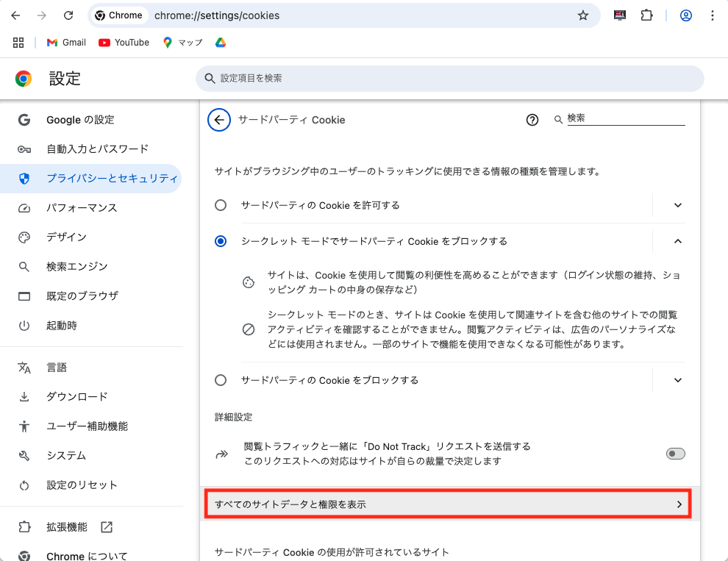Open the help question mark icon
Image resolution: width=728 pixels, height=561 pixels.
point(532,120)
